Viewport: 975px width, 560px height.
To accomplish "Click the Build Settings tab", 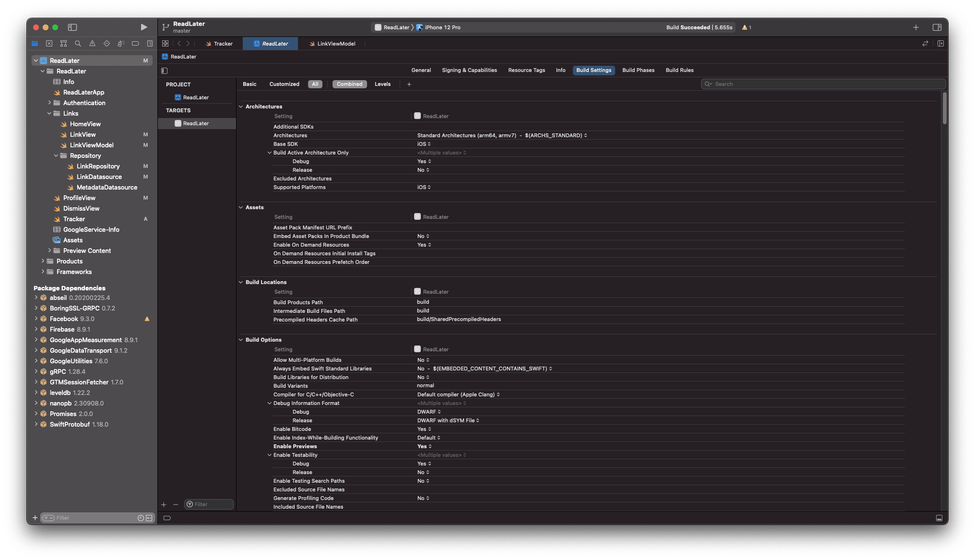I will pos(594,70).
